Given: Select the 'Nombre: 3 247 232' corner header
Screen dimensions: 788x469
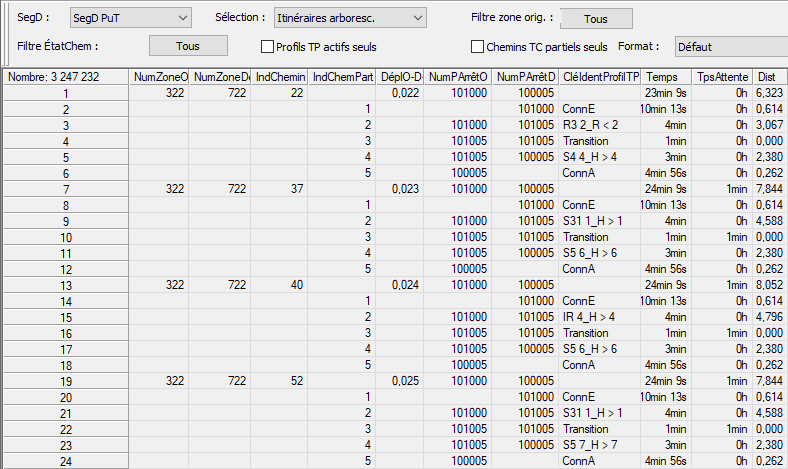Looking at the screenshot, I should (x=66, y=77).
